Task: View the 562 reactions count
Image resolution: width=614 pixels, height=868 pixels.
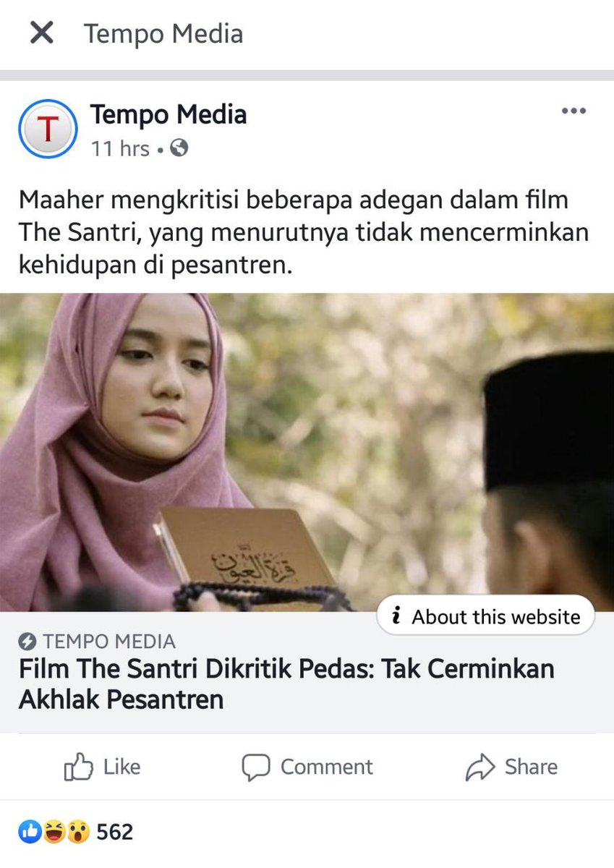Action: click(x=115, y=832)
